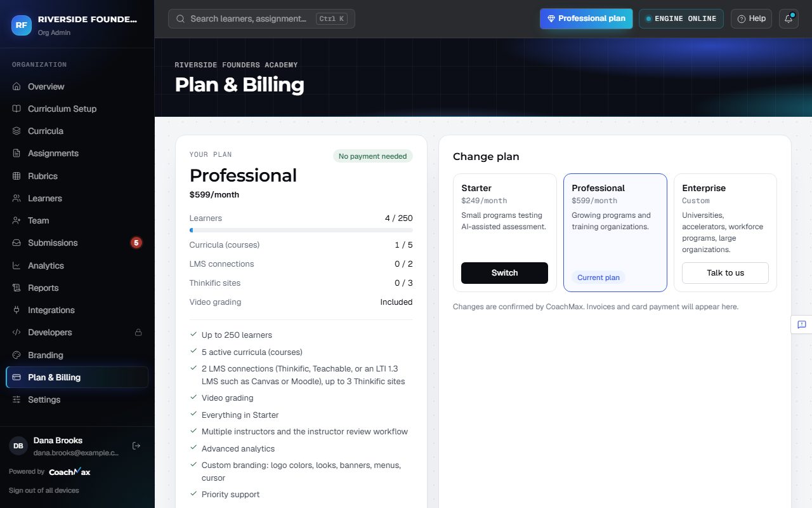Click the Learners people icon

(16, 198)
